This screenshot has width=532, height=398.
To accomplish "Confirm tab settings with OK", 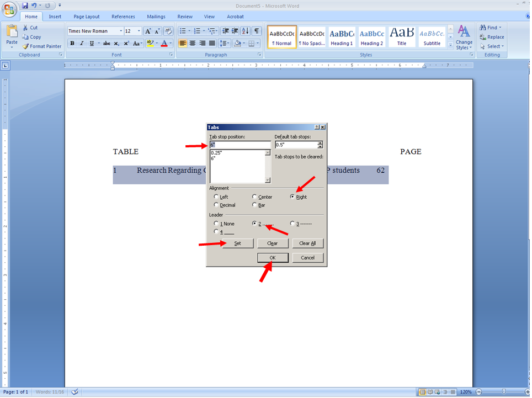I will point(273,257).
